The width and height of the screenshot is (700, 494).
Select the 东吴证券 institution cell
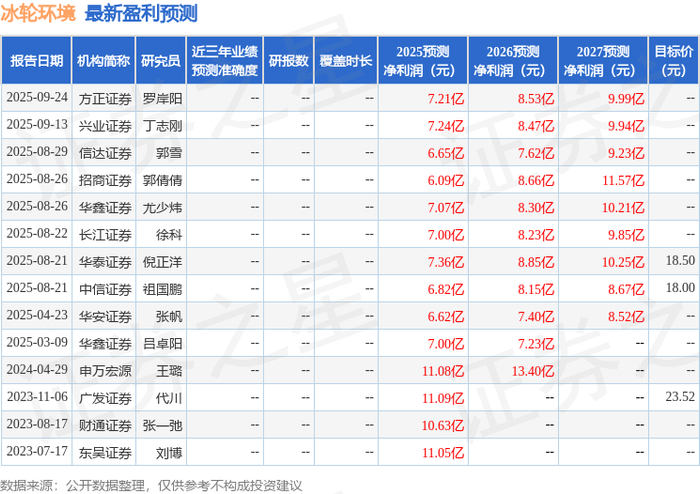105,452
